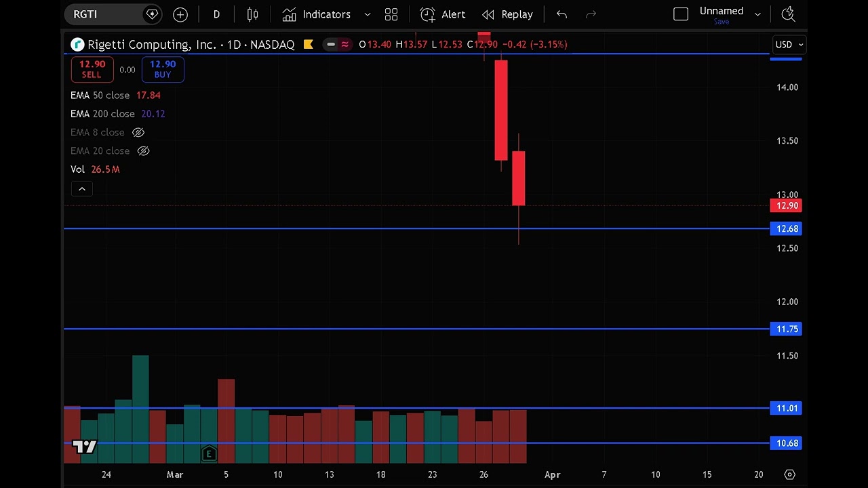Click the 12.90 SELL button
The width and height of the screenshot is (868, 488).
[x=92, y=69]
